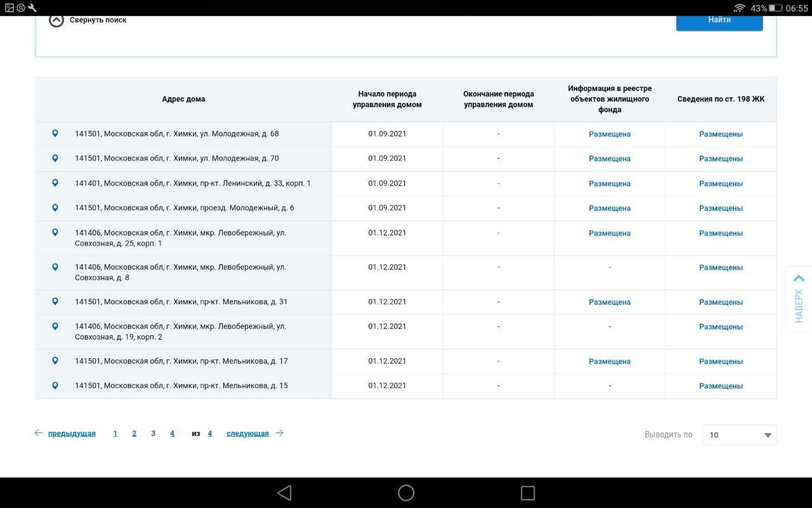Open Размещена registry link for проезд Молодежный, д. 6
The image size is (812, 508).
[610, 208]
